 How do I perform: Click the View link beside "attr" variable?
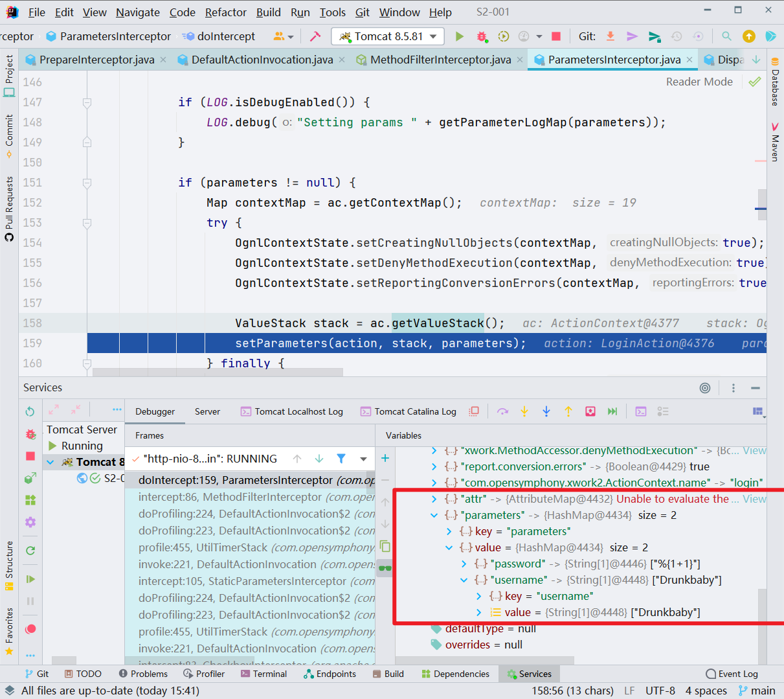tap(754, 499)
